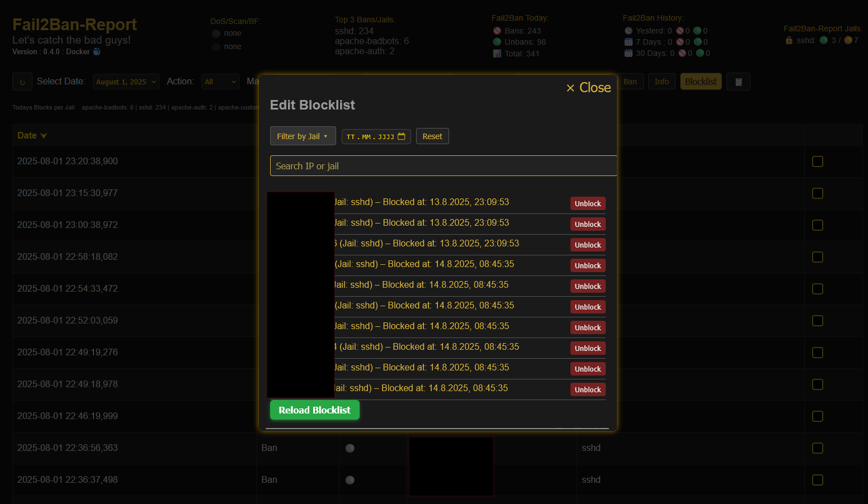
Task: Open the Select Date dropdown showing August 1, 2025
Action: point(126,82)
